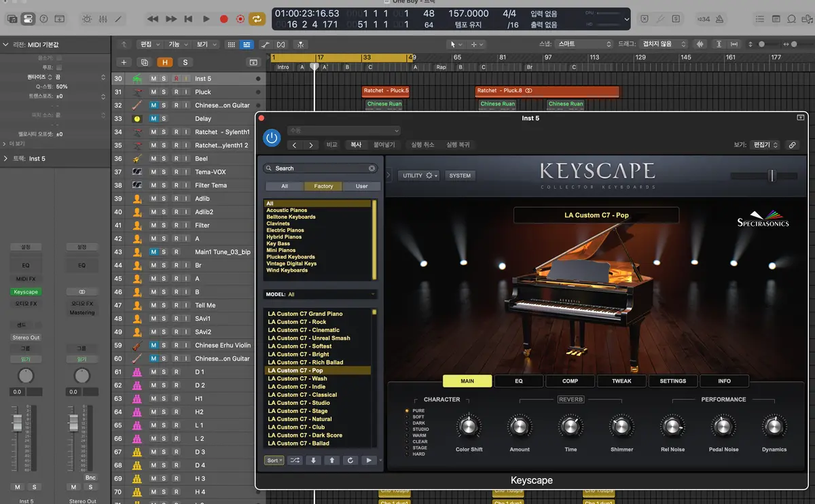Click the add track plus button
Image resolution: width=815 pixels, height=504 pixels.
(124, 62)
